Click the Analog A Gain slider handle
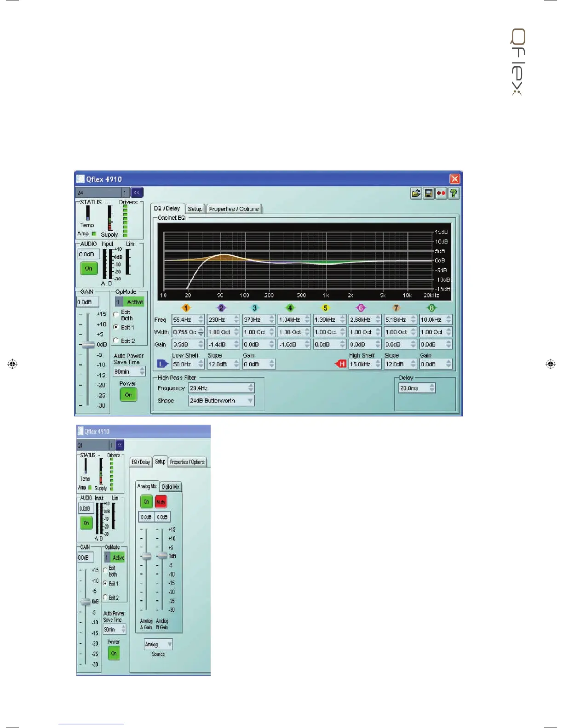 (146, 556)
